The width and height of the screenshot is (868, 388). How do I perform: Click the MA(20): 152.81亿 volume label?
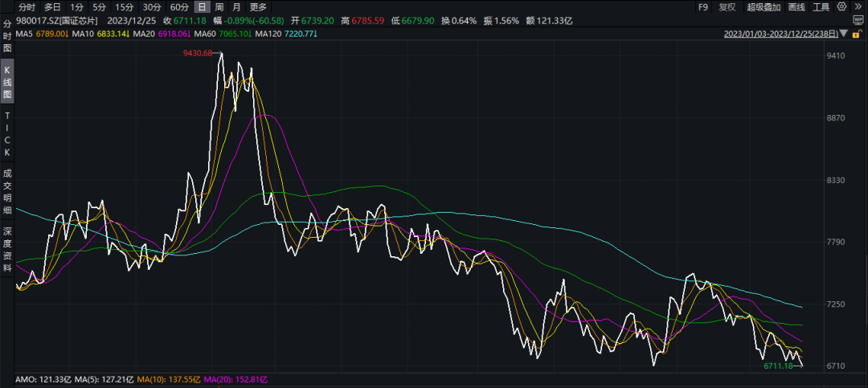tap(235, 380)
